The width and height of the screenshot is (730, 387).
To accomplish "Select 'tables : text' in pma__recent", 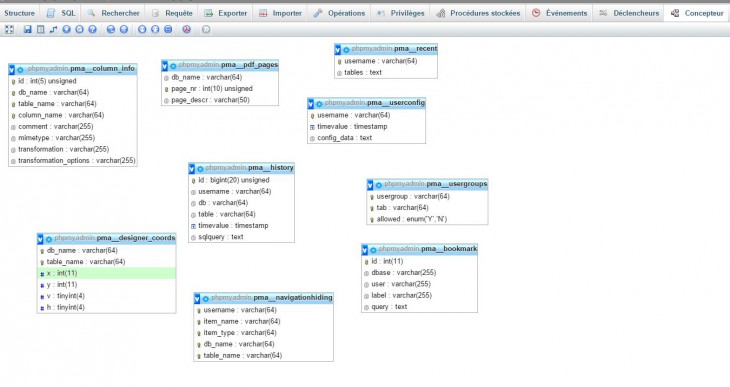I will pyautogui.click(x=386, y=73).
